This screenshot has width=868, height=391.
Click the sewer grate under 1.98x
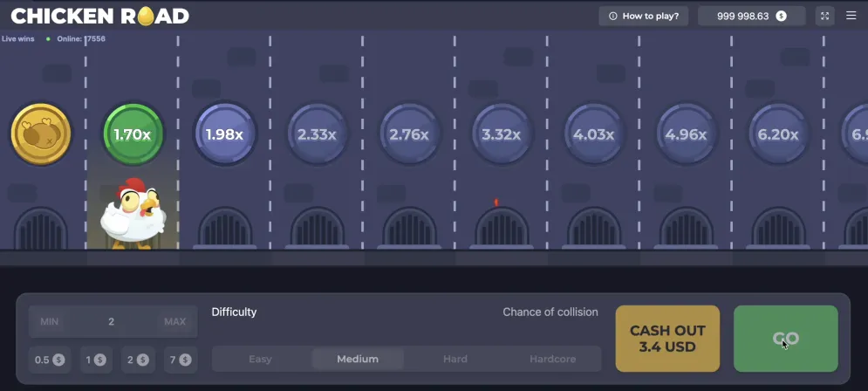click(x=225, y=228)
